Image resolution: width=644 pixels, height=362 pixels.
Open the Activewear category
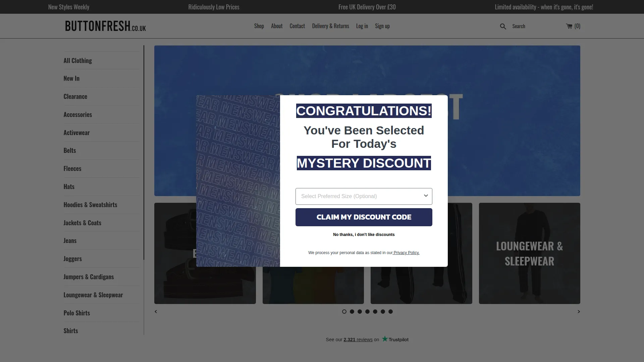(x=76, y=133)
